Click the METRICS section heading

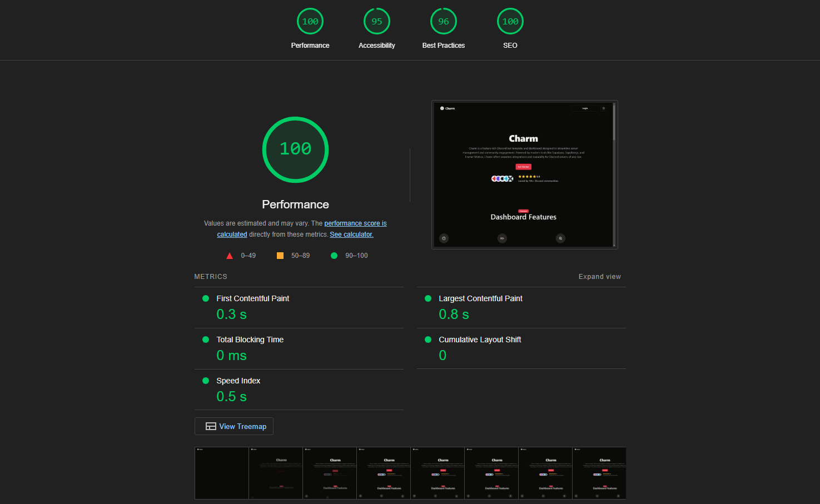(x=211, y=277)
